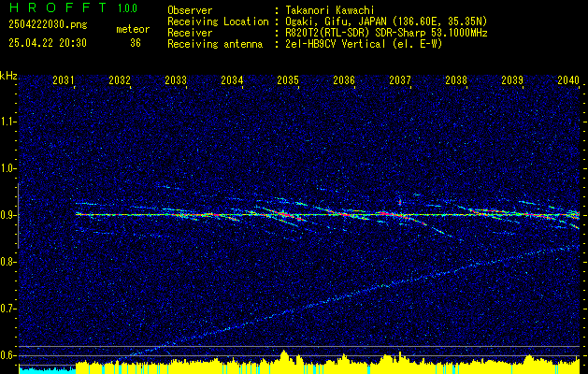
Task: Click the 2039 time marker
Action: click(512, 79)
